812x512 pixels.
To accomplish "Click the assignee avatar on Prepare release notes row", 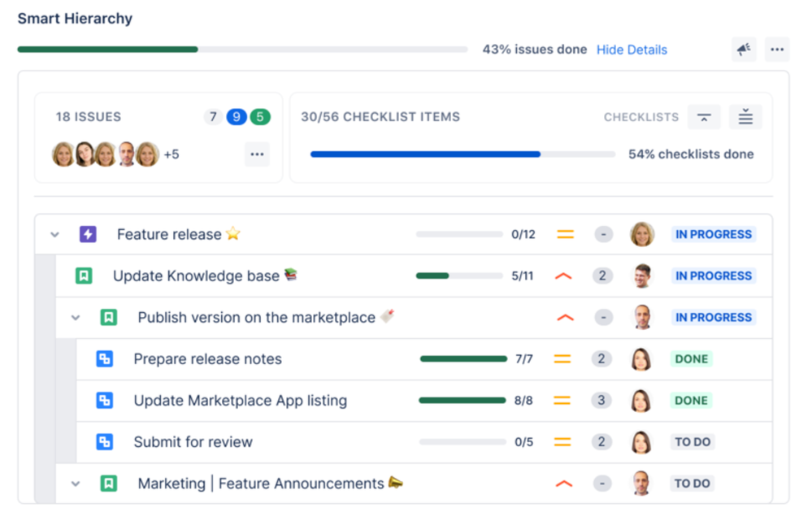I will pyautogui.click(x=641, y=358).
